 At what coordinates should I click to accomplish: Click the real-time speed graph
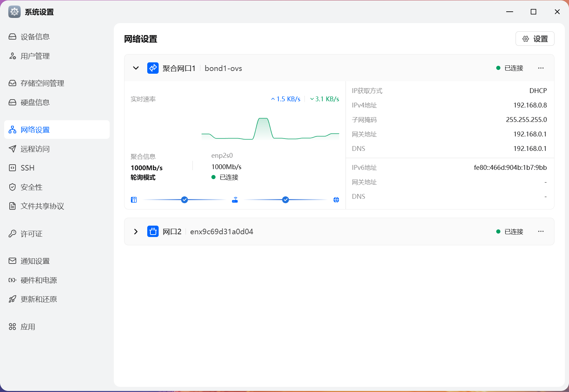click(x=270, y=129)
